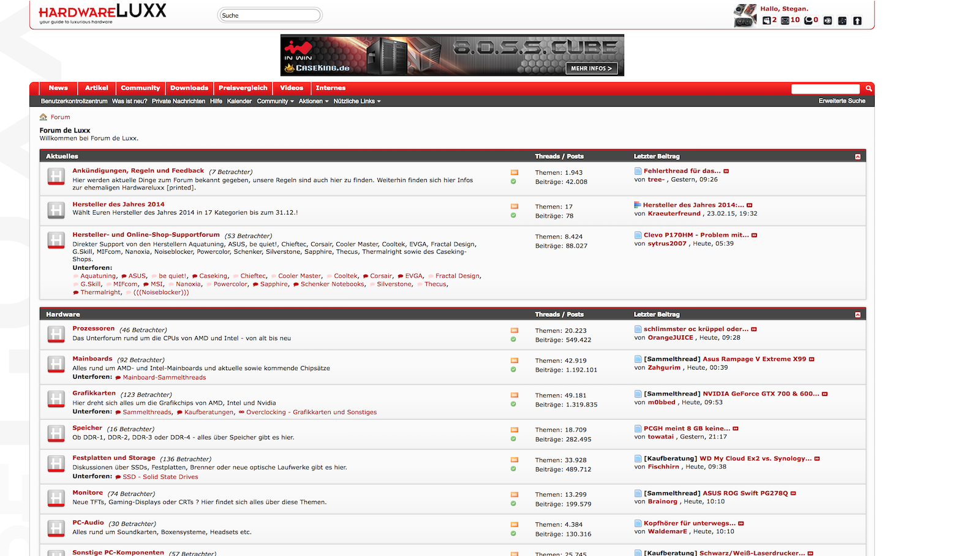980x556 pixels.
Task: Open Benutzerkontrollzentrum
Action: click(74, 101)
